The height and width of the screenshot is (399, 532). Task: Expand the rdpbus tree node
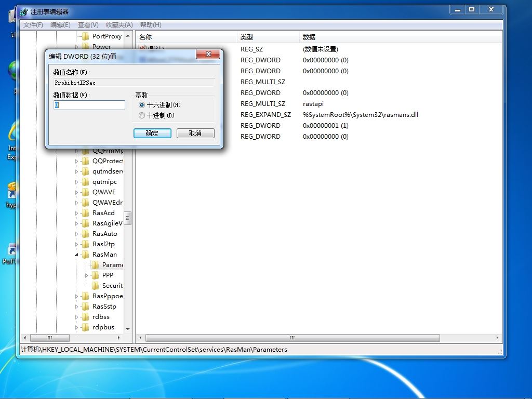[x=76, y=327]
